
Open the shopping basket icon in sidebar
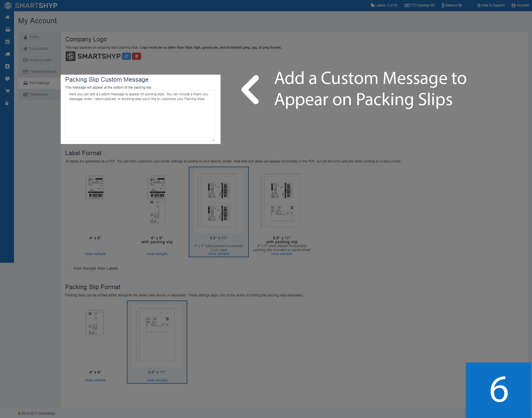click(x=8, y=30)
